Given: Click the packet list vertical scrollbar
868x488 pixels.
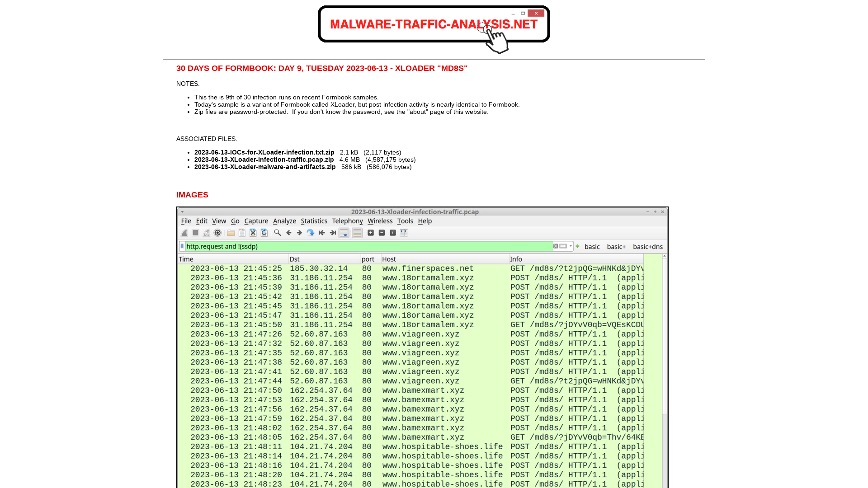Looking at the screenshot, I should [665, 371].
